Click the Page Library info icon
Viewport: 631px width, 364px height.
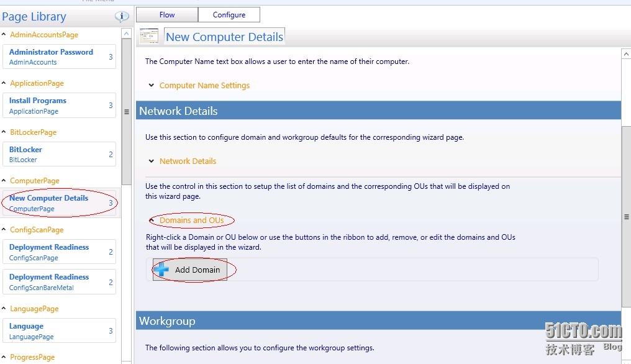click(122, 16)
